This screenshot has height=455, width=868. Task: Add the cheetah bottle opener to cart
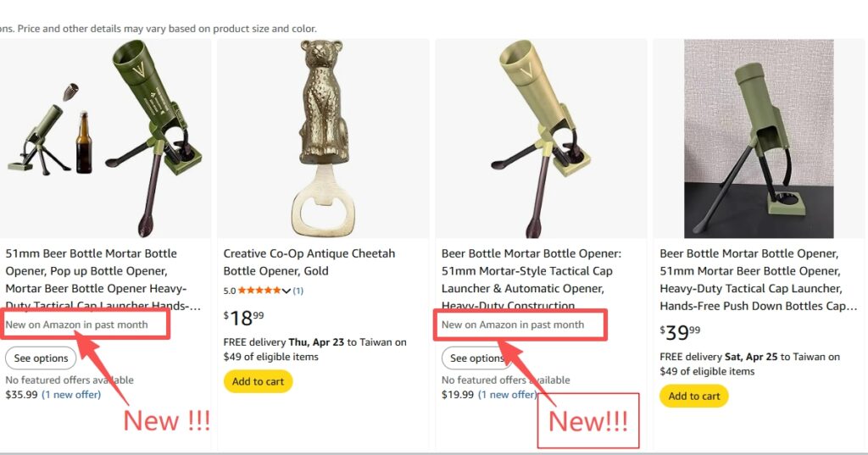(258, 381)
